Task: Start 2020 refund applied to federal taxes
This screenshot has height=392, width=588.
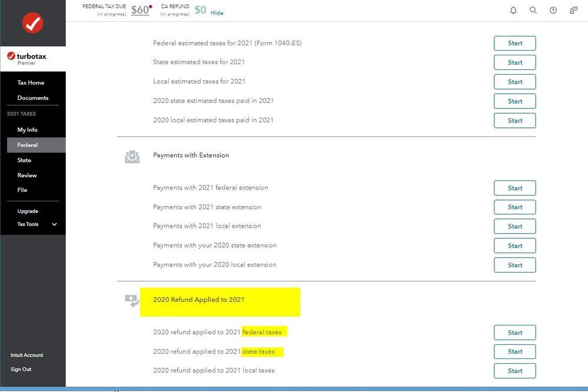Action: [514, 333]
